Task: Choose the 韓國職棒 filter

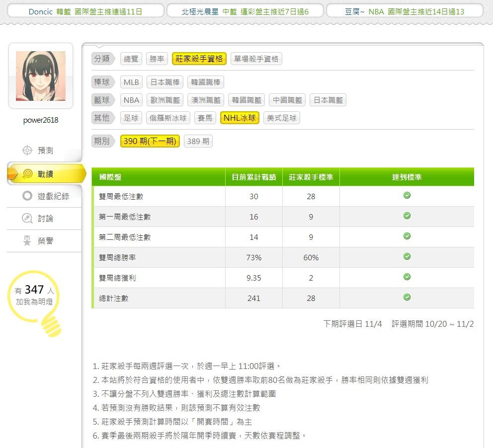Action: pyautogui.click(x=206, y=82)
